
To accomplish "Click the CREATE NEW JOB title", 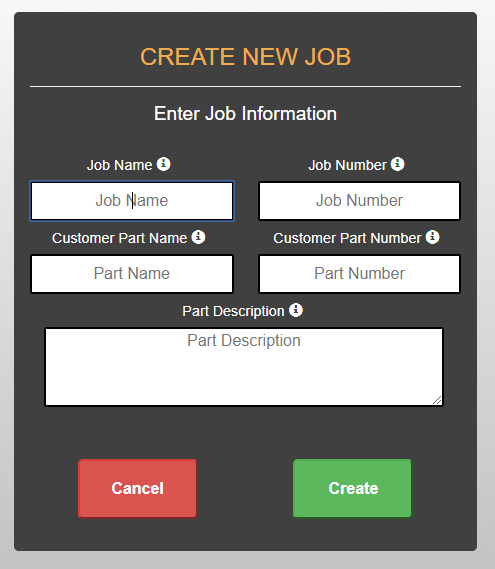I will coord(246,57).
